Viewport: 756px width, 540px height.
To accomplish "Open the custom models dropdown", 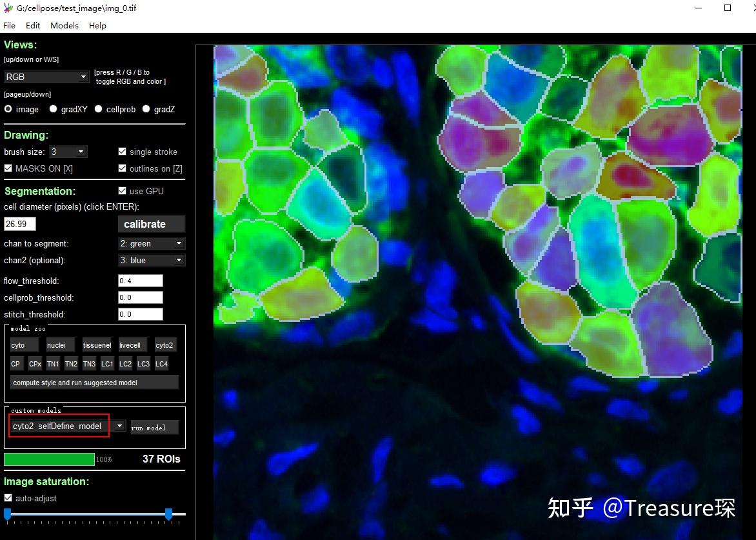I will pyautogui.click(x=118, y=426).
